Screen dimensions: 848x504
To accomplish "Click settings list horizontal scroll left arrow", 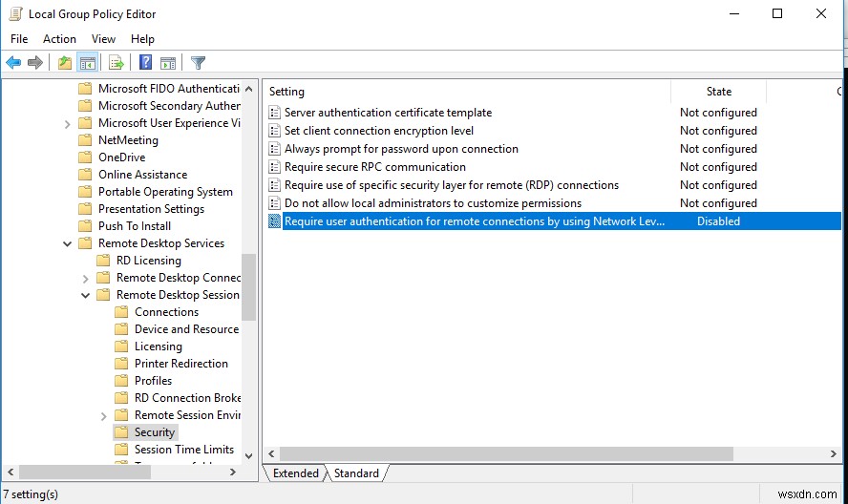I will pyautogui.click(x=271, y=453).
